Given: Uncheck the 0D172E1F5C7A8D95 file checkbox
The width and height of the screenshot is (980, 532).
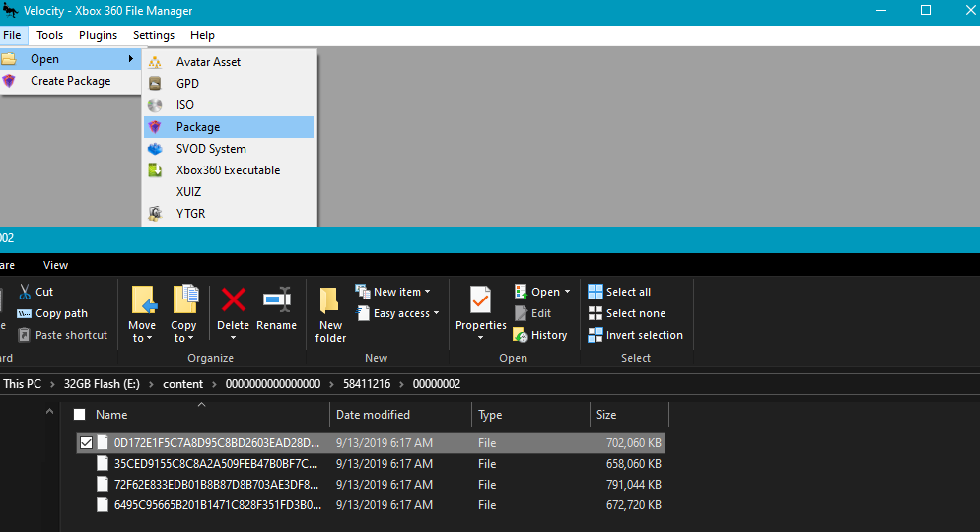Looking at the screenshot, I should (86, 442).
